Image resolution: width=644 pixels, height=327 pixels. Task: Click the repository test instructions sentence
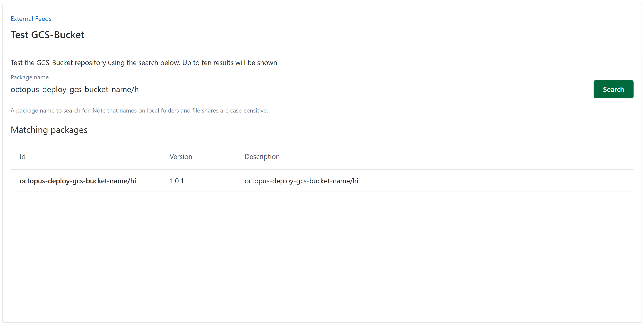tap(145, 63)
